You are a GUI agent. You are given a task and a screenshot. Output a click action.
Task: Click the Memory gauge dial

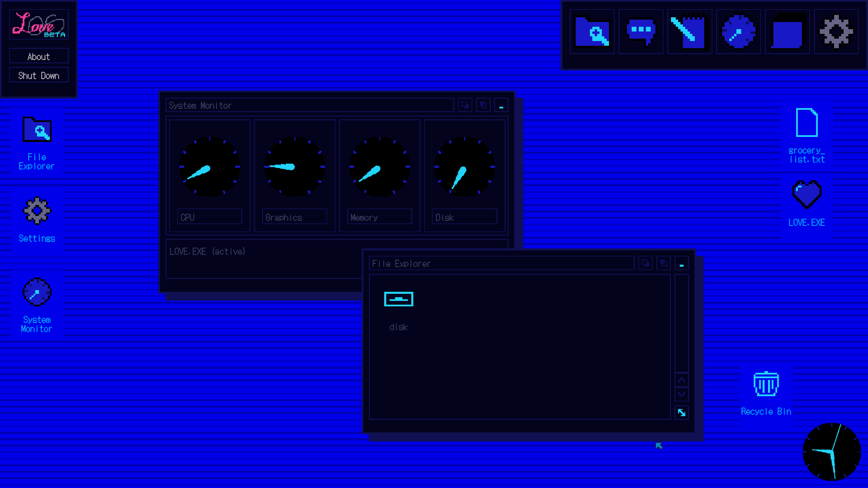coord(380,167)
